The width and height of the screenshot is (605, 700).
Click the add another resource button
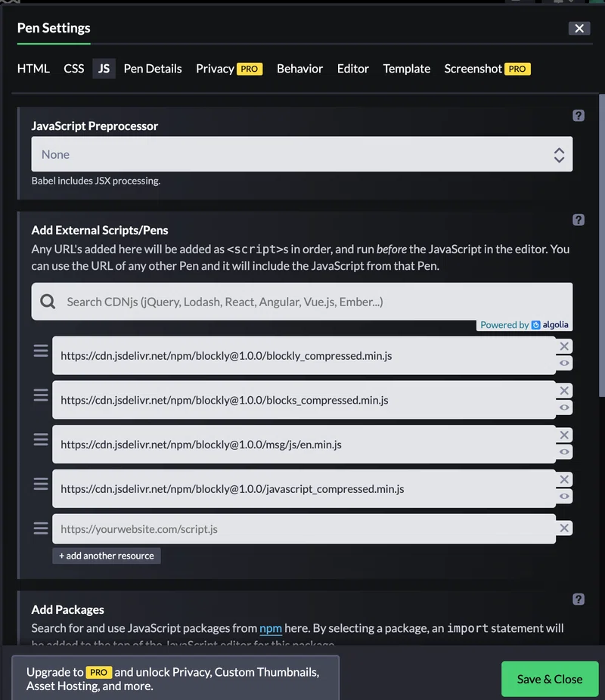tap(107, 556)
